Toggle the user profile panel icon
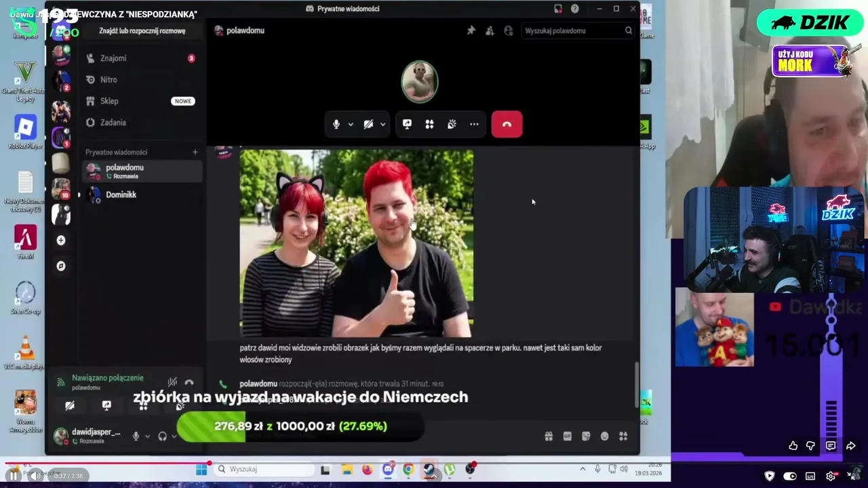 tap(508, 30)
